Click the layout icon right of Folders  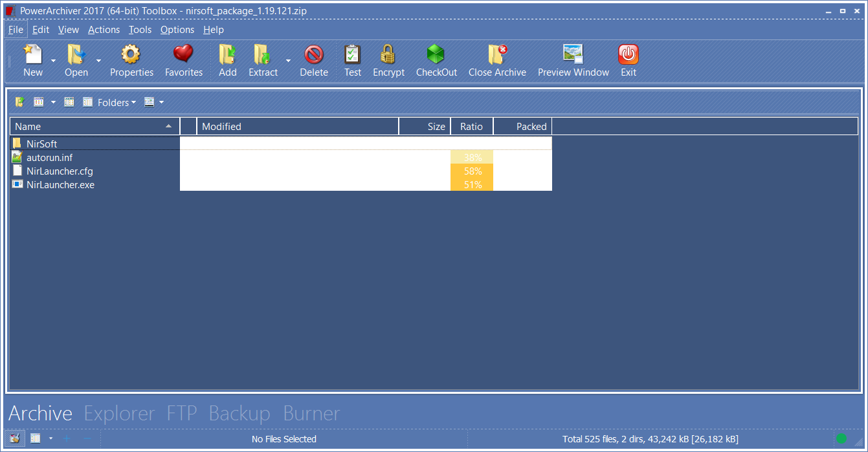click(x=150, y=102)
